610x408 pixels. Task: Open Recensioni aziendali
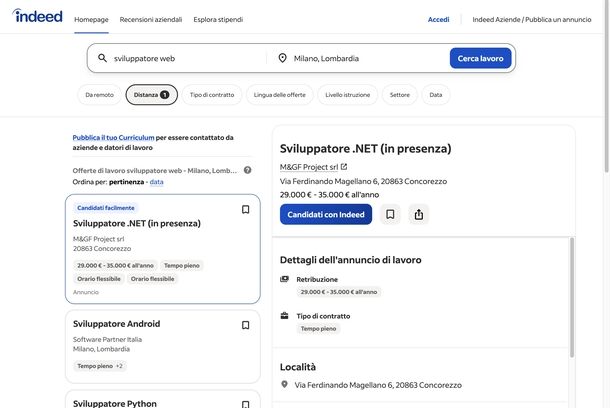click(x=151, y=19)
